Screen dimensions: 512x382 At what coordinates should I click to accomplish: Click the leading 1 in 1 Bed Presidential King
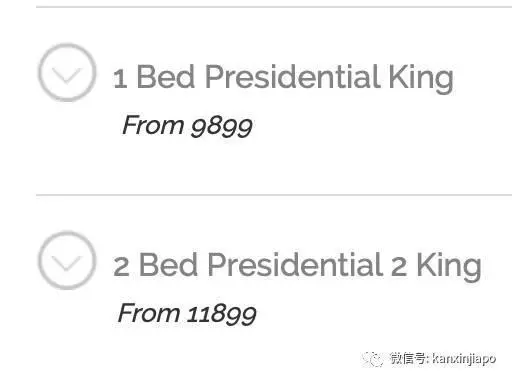tap(120, 79)
